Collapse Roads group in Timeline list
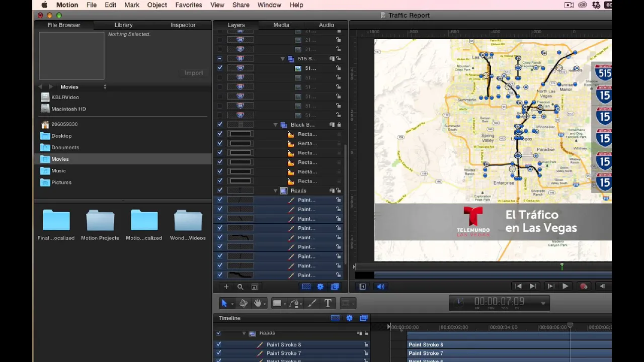 [x=244, y=333]
